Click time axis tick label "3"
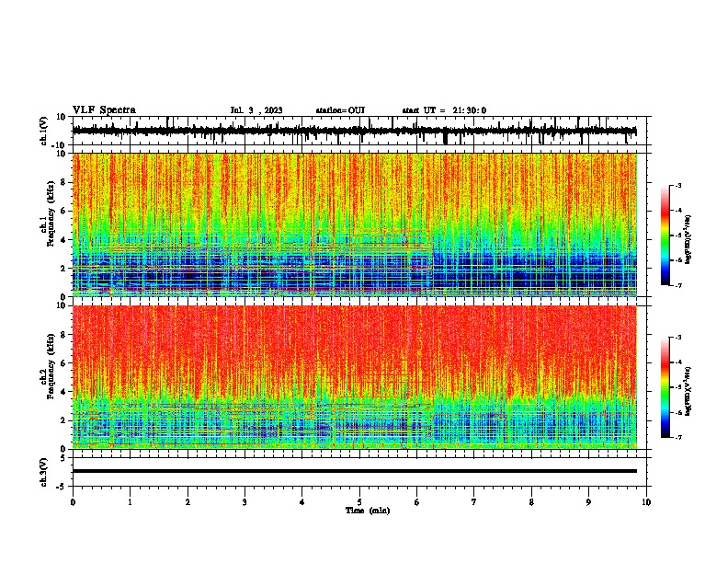The height and width of the screenshot is (563, 728). pyautogui.click(x=245, y=502)
